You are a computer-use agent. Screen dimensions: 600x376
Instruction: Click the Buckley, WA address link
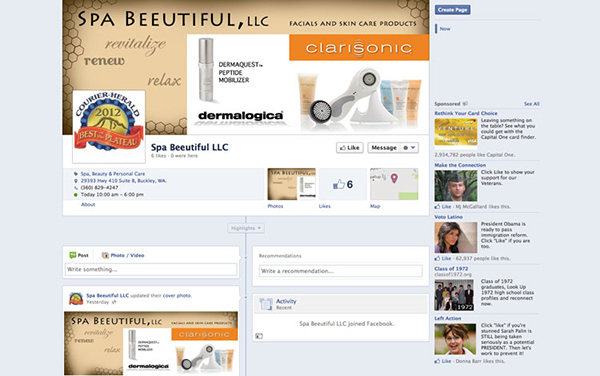click(124, 181)
